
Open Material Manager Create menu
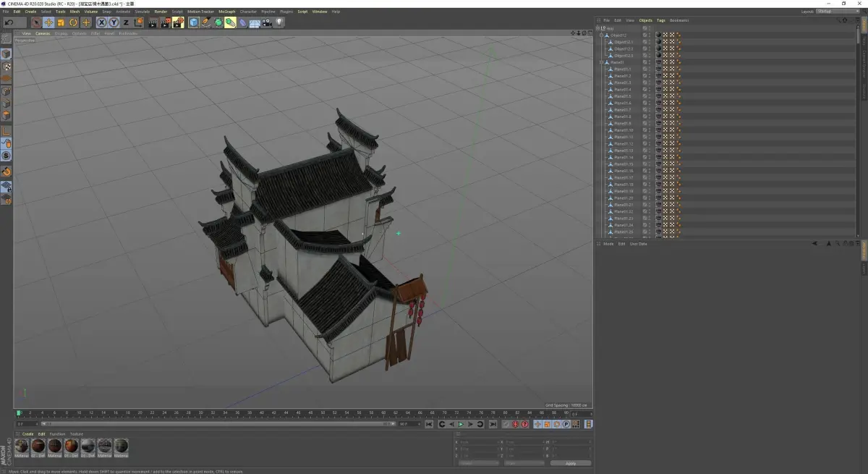pyautogui.click(x=27, y=434)
